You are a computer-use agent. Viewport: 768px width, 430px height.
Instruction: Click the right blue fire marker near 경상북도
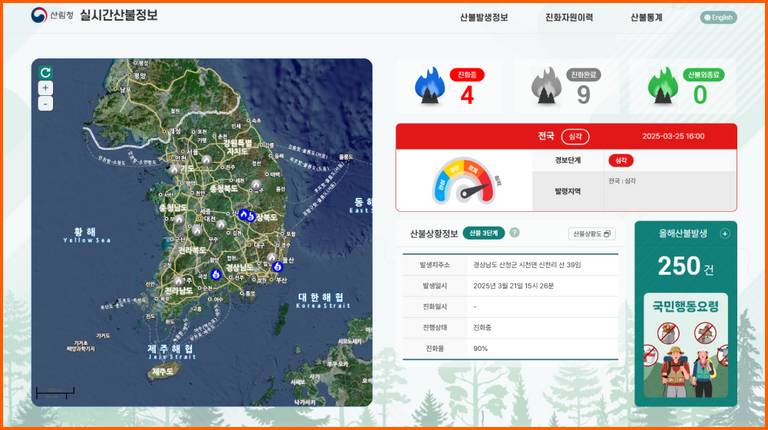click(x=251, y=216)
